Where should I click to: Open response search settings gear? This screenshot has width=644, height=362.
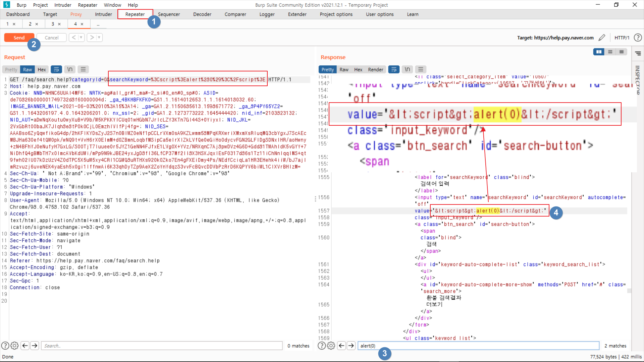point(331,346)
